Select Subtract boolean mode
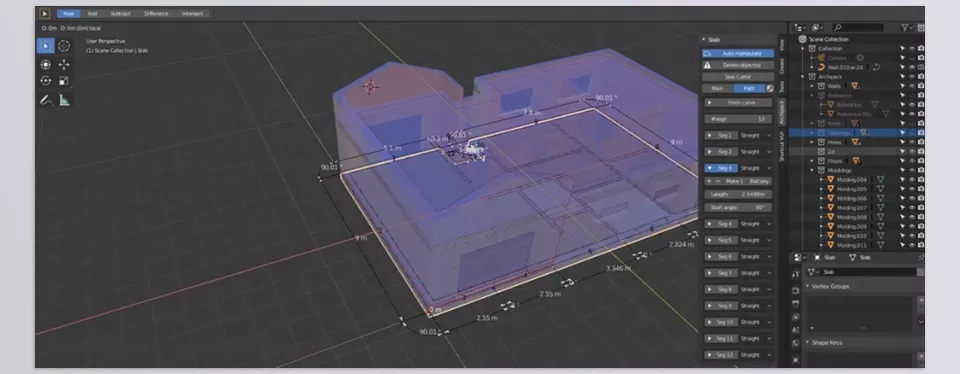This screenshot has height=374, width=960. 120,13
